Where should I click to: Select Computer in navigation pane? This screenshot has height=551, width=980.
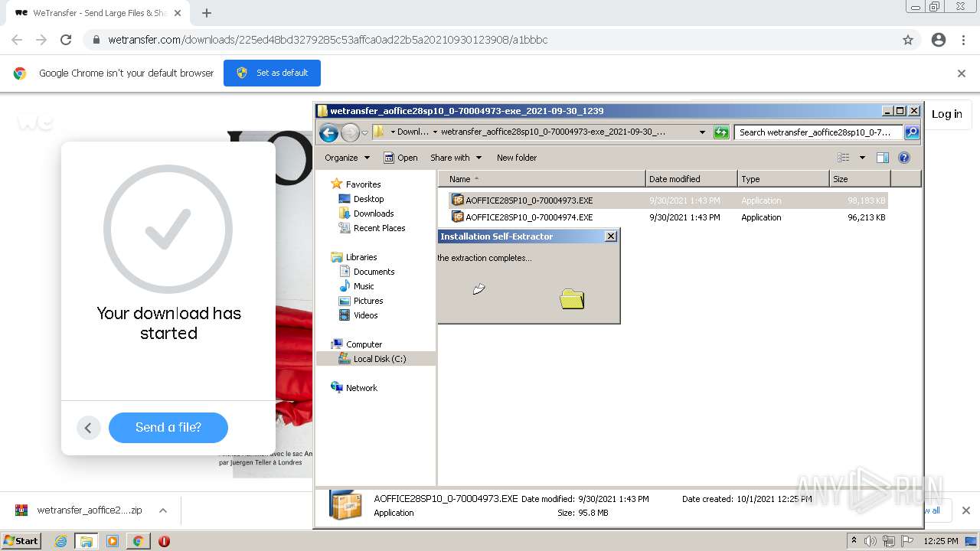357,344
